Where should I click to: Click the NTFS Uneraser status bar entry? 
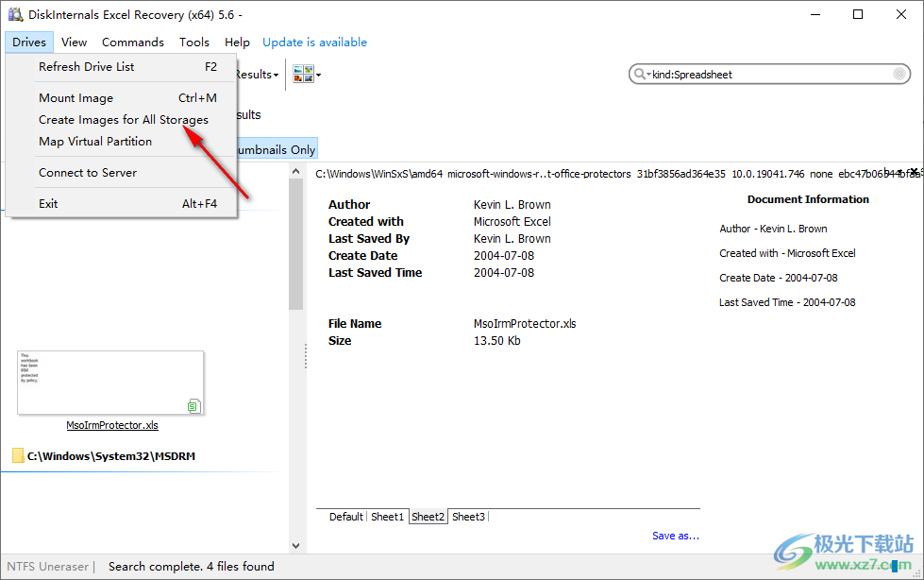tap(48, 567)
